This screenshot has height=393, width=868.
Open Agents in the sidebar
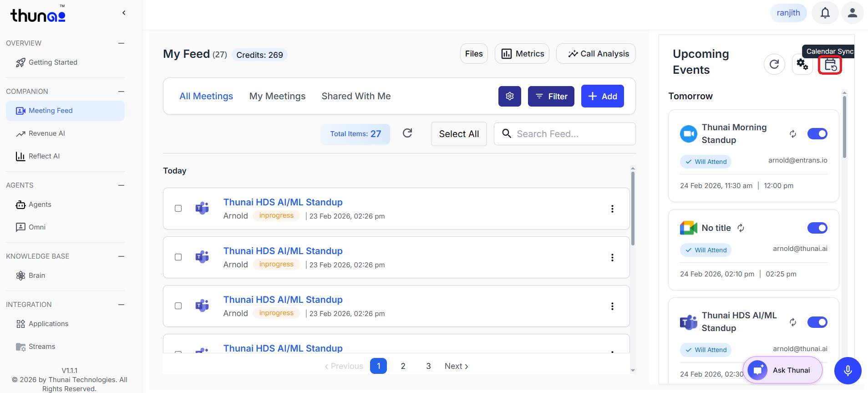[65, 204]
